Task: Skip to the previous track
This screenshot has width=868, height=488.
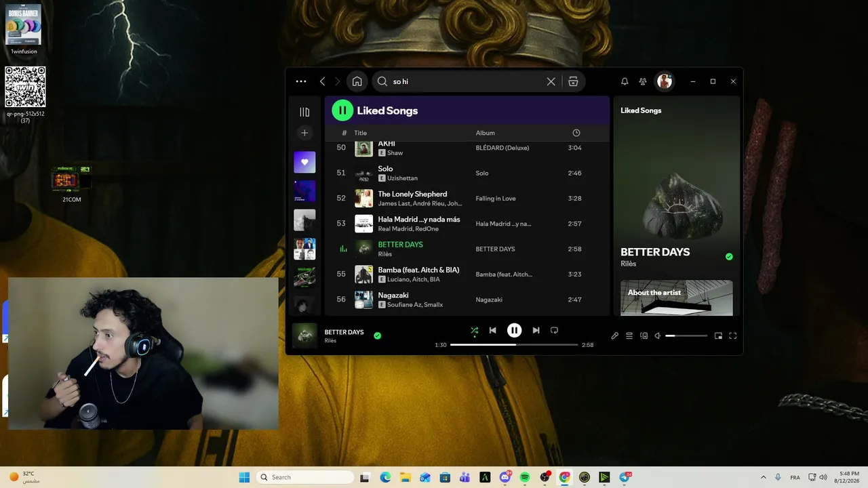Action: point(493,331)
